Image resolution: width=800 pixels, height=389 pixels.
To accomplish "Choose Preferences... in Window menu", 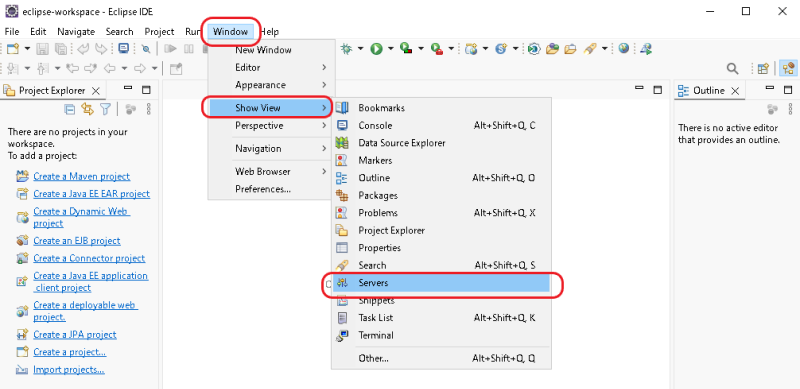I will click(x=271, y=189).
